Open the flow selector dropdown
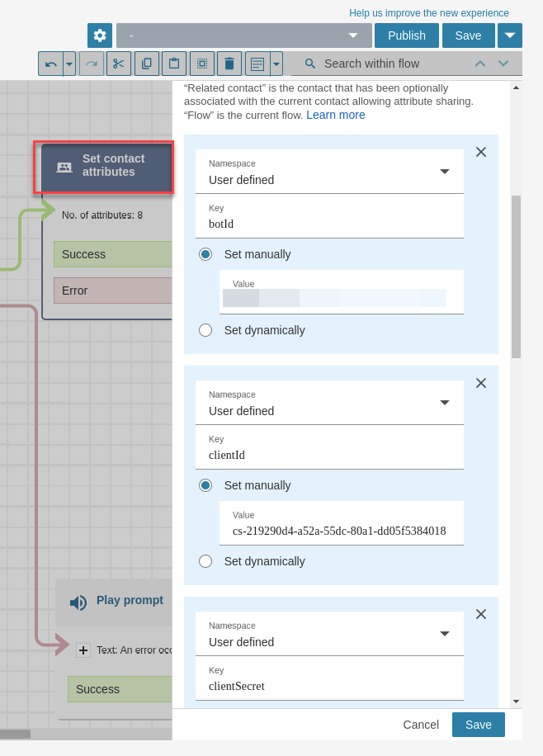This screenshot has height=756, width=543. 352,35
